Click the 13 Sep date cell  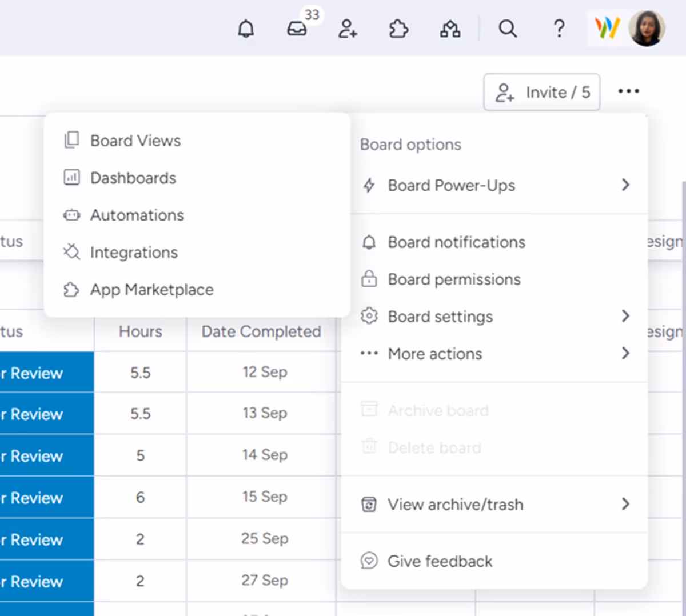click(x=261, y=413)
